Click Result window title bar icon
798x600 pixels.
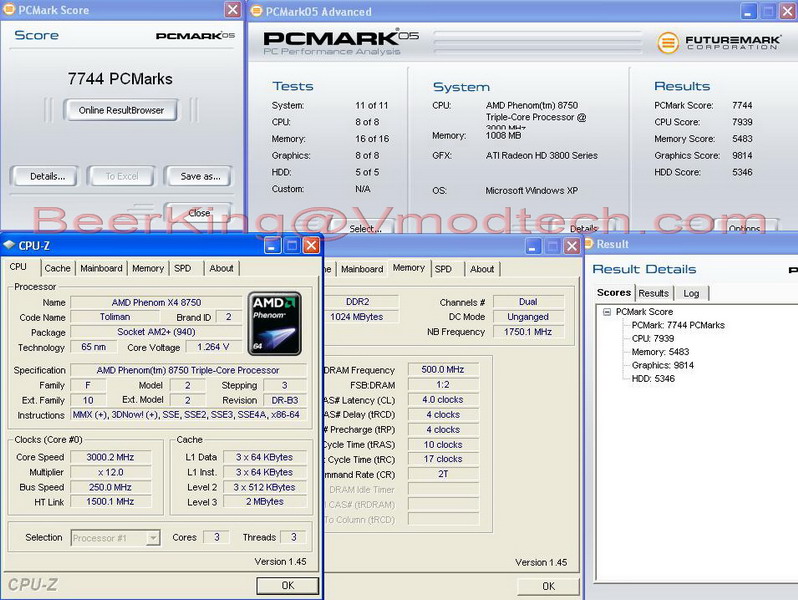click(x=589, y=244)
